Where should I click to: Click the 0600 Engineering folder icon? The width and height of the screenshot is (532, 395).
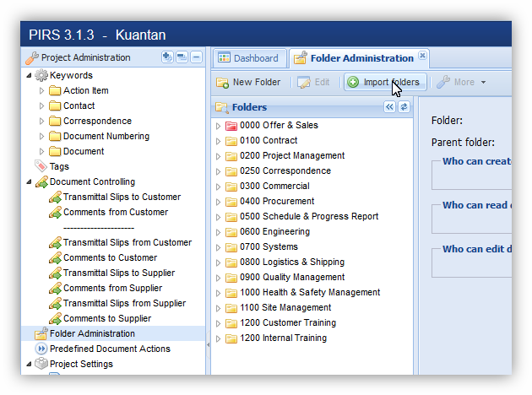231,232
